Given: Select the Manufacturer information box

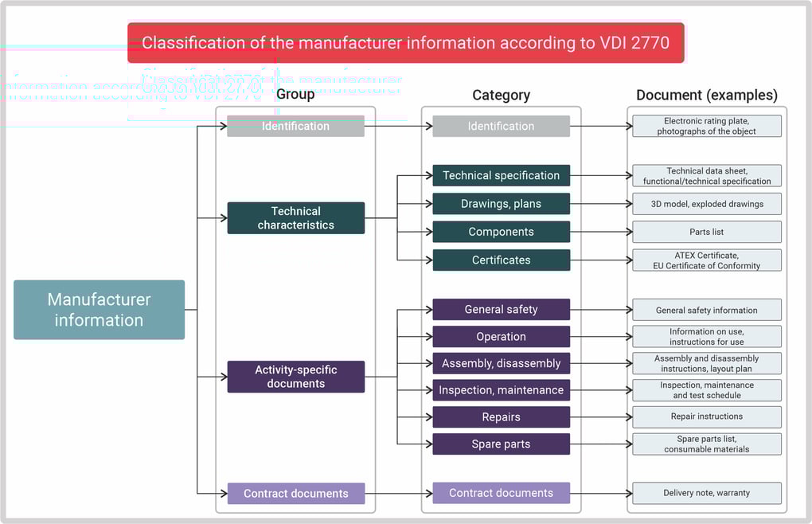Looking at the screenshot, I should point(99,310).
